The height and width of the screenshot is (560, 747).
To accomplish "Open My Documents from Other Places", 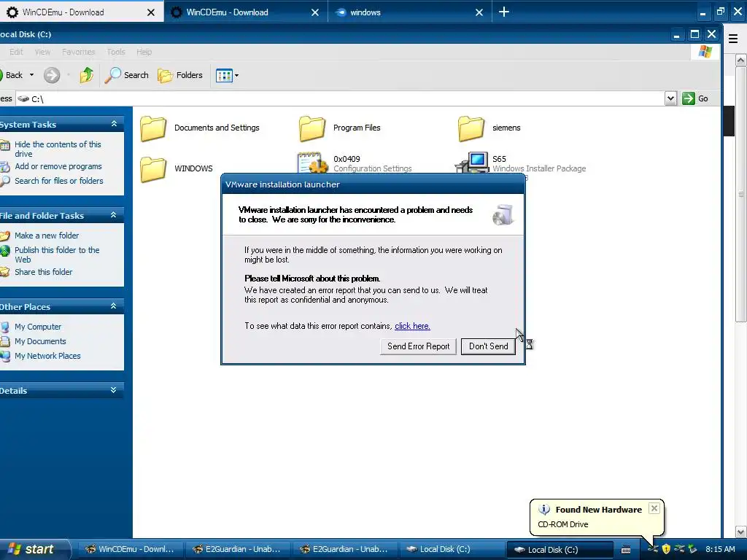I will [40, 341].
